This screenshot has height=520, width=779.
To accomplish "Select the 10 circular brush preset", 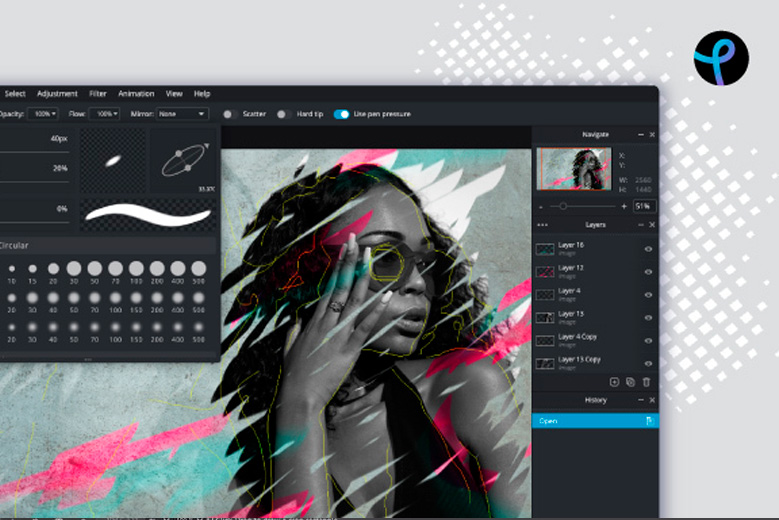I will (12, 269).
